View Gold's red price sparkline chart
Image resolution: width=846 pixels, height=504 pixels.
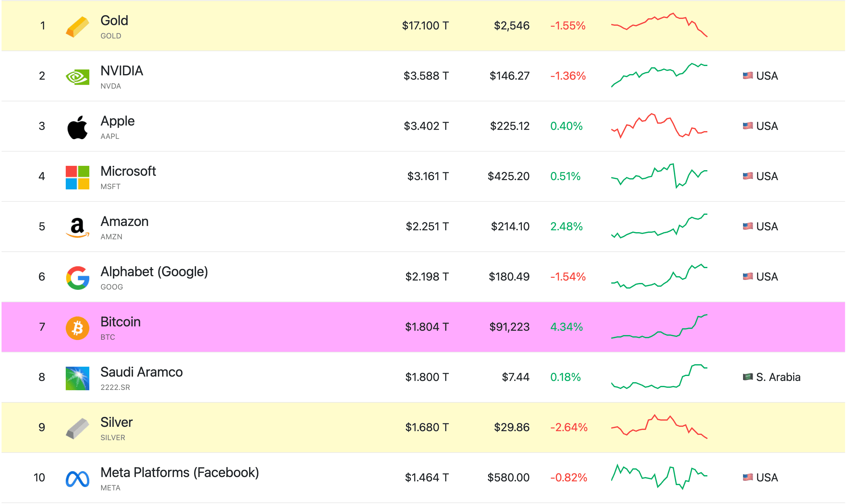pos(659,25)
